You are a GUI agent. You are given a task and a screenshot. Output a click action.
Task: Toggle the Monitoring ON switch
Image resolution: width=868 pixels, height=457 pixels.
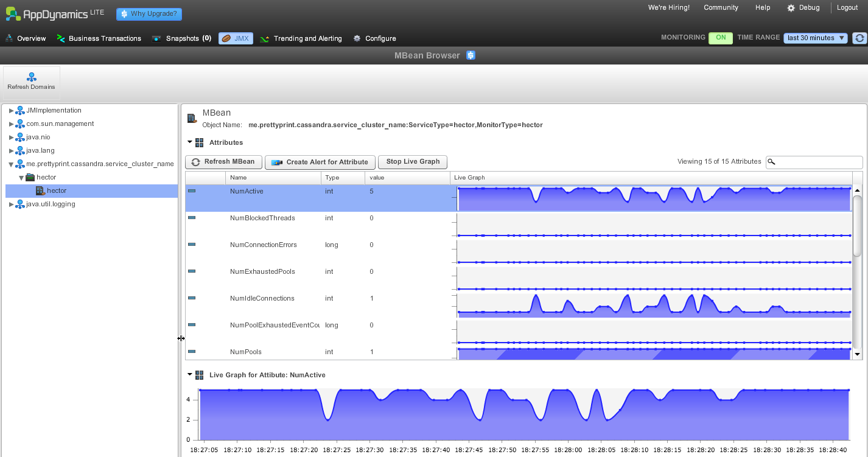tap(721, 38)
